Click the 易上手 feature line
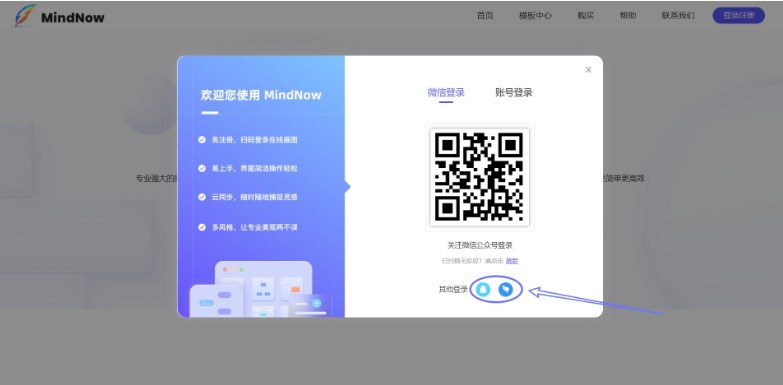 coord(254,168)
